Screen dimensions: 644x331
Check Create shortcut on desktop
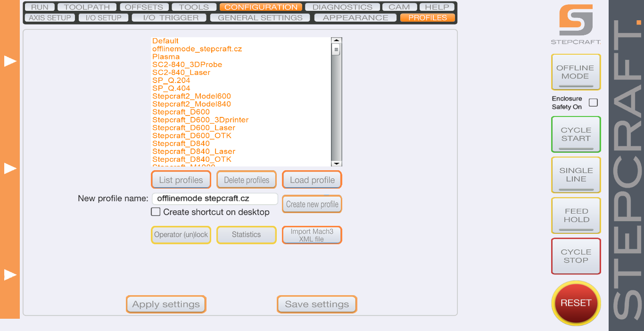pyautogui.click(x=156, y=212)
